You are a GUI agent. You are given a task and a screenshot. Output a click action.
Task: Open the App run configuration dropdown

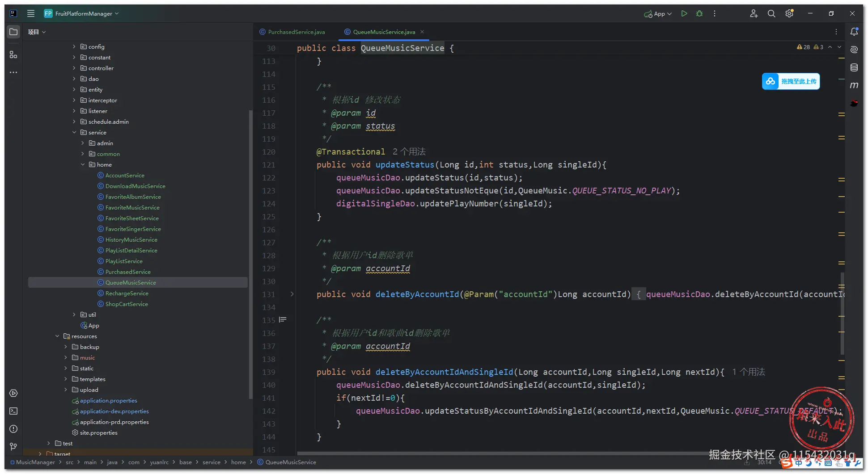(x=658, y=14)
